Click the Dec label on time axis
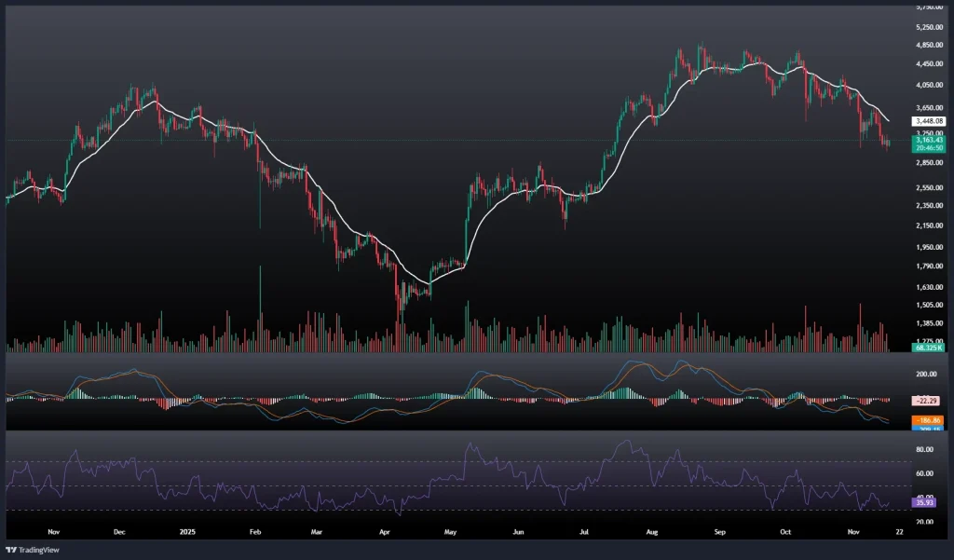The width and height of the screenshot is (954, 560). [x=118, y=530]
